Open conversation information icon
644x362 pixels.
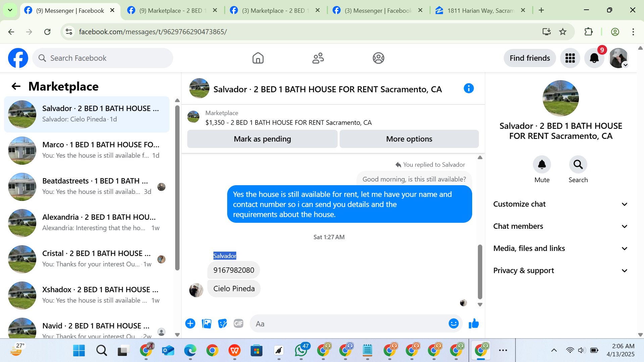pos(468,89)
